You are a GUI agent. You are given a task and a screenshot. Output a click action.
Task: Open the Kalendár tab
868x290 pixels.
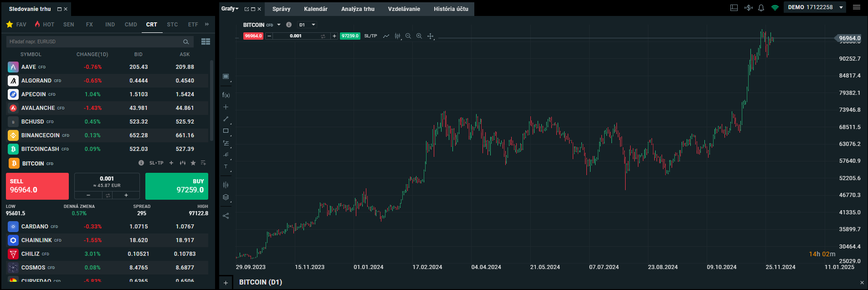click(316, 9)
